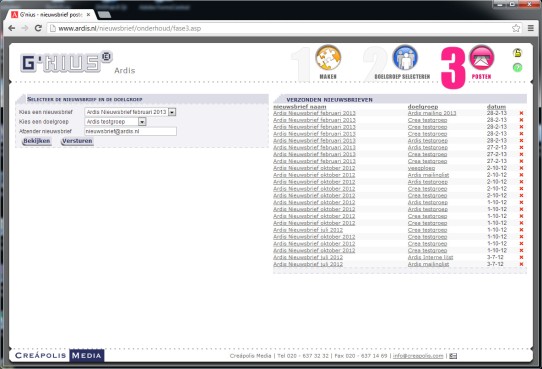Open the green help question icon

517,67
